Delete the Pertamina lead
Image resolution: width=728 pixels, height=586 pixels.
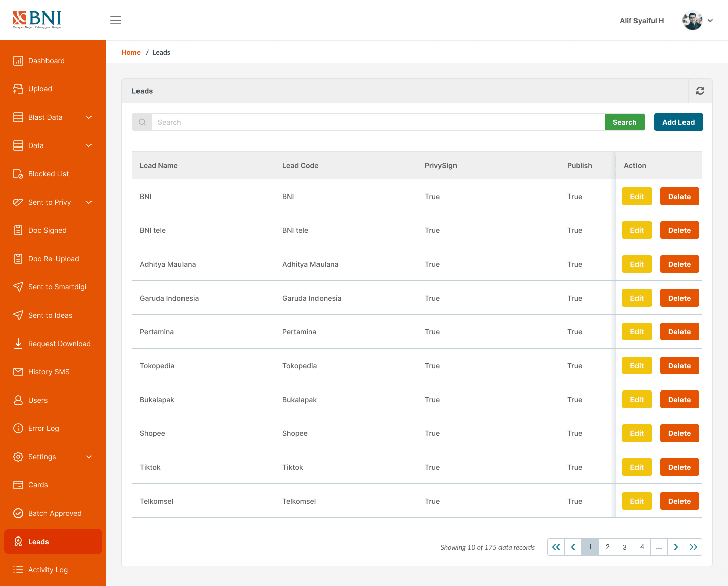pos(679,332)
